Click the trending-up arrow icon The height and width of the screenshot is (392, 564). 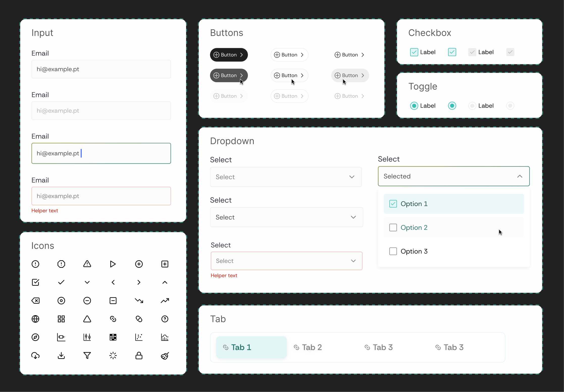165,301
